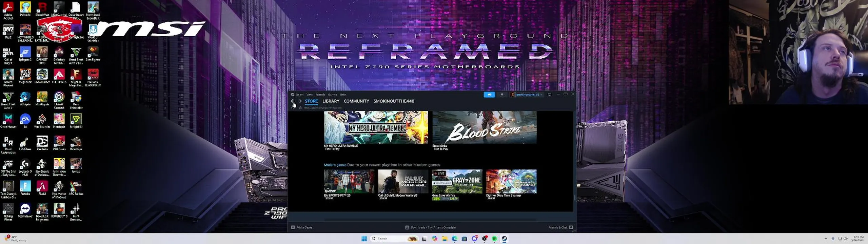Open the View menu
Screen dimensions: 868x244
[x=310, y=95]
